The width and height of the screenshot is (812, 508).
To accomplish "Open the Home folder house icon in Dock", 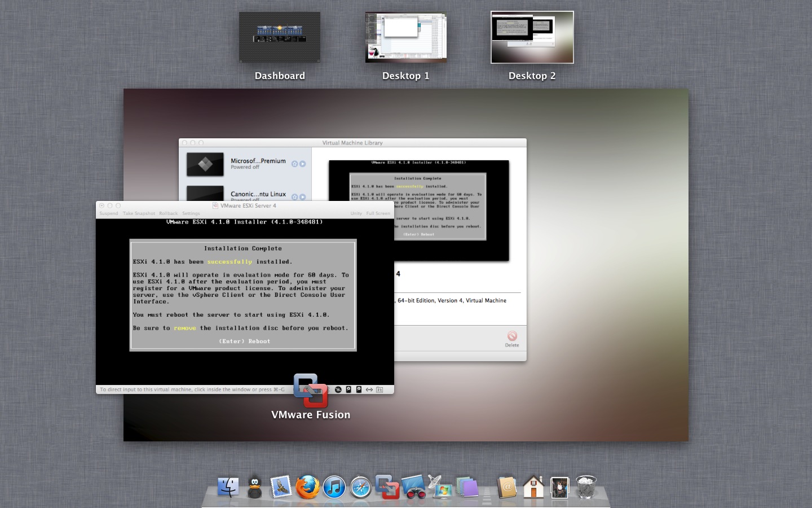I will pyautogui.click(x=533, y=487).
